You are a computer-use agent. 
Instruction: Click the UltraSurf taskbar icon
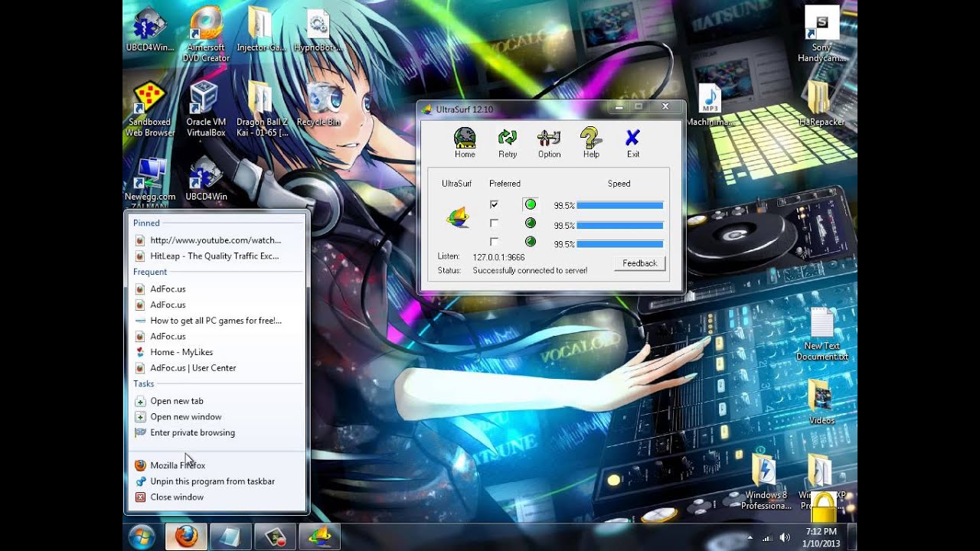click(x=319, y=536)
